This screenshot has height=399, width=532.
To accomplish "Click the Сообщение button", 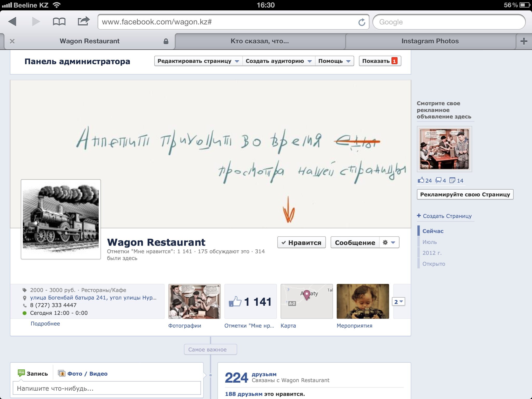I will pos(355,242).
